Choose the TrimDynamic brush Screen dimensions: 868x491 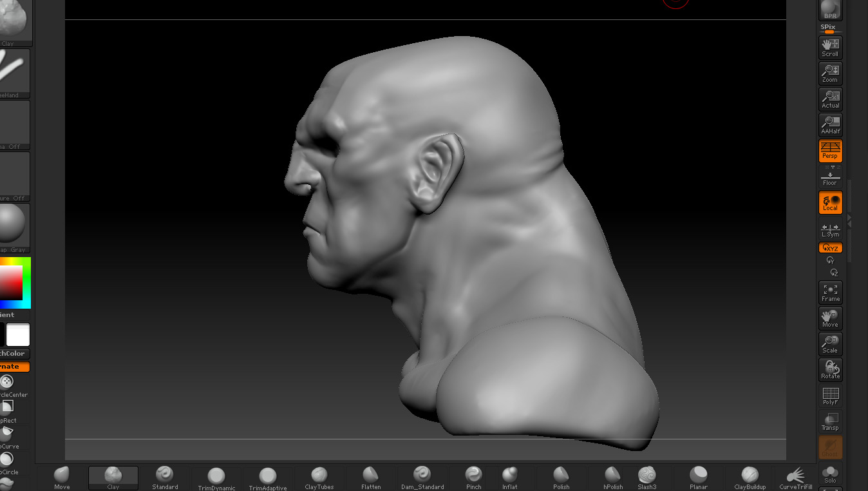[216, 478]
